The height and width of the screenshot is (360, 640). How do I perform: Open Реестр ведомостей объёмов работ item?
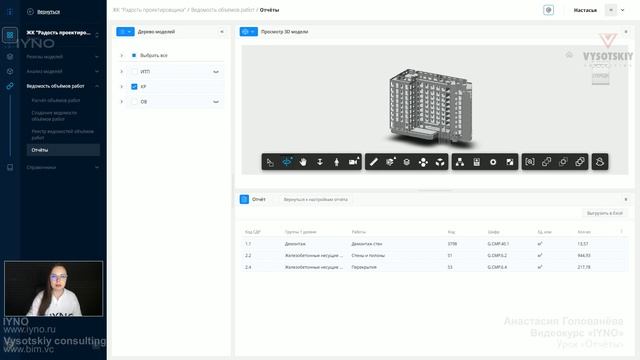point(62,135)
